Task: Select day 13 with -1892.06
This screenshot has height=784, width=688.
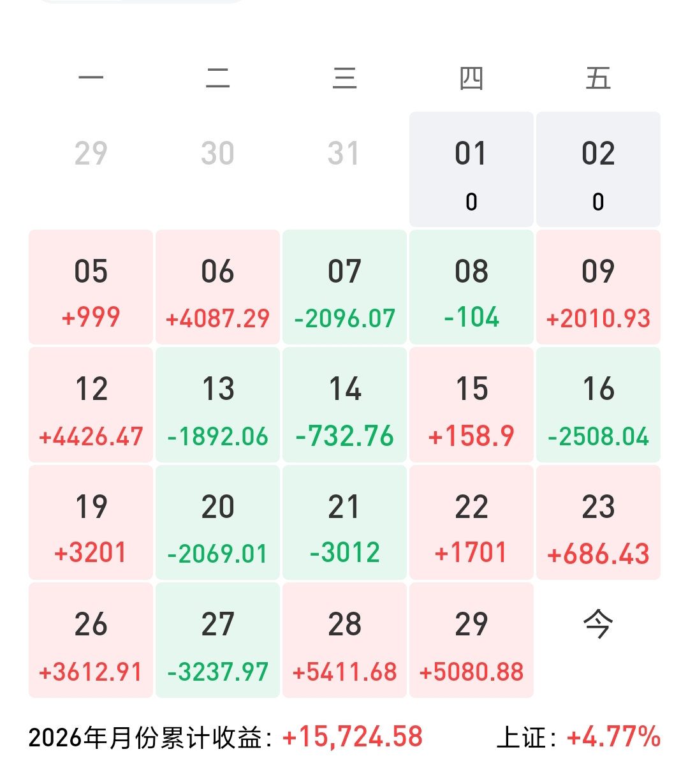Action: pyautogui.click(x=217, y=404)
